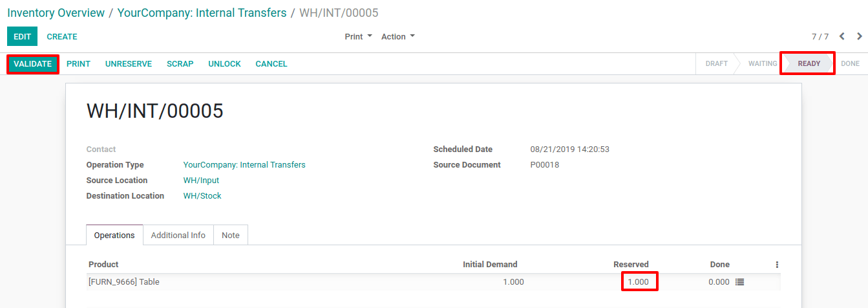Unreserve the transfer quantities
The image size is (868, 308).
(x=129, y=64)
